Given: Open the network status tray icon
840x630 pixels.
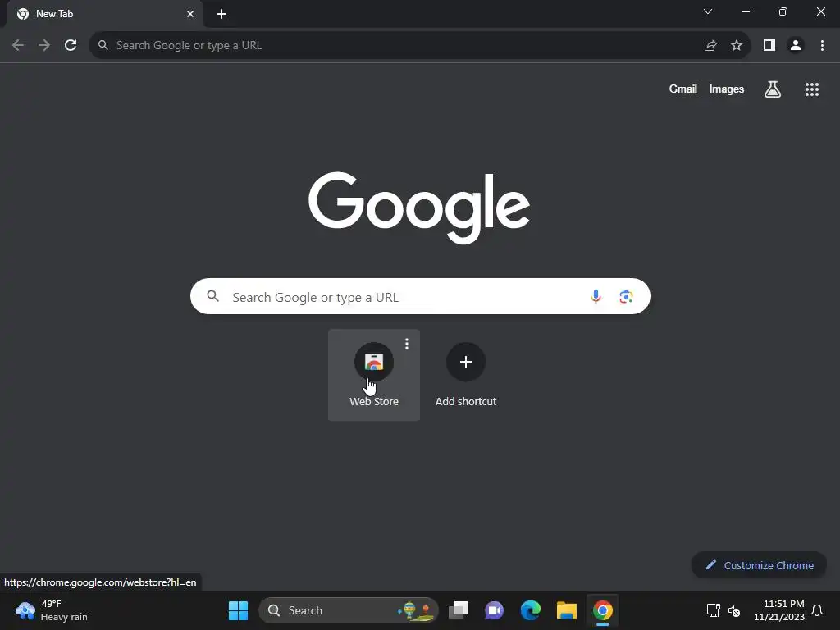Looking at the screenshot, I should coord(713,610).
